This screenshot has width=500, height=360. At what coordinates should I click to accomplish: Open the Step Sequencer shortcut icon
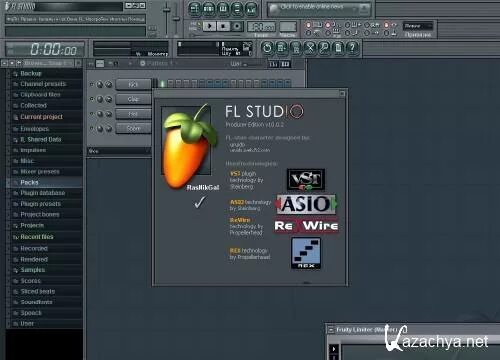[209, 9]
